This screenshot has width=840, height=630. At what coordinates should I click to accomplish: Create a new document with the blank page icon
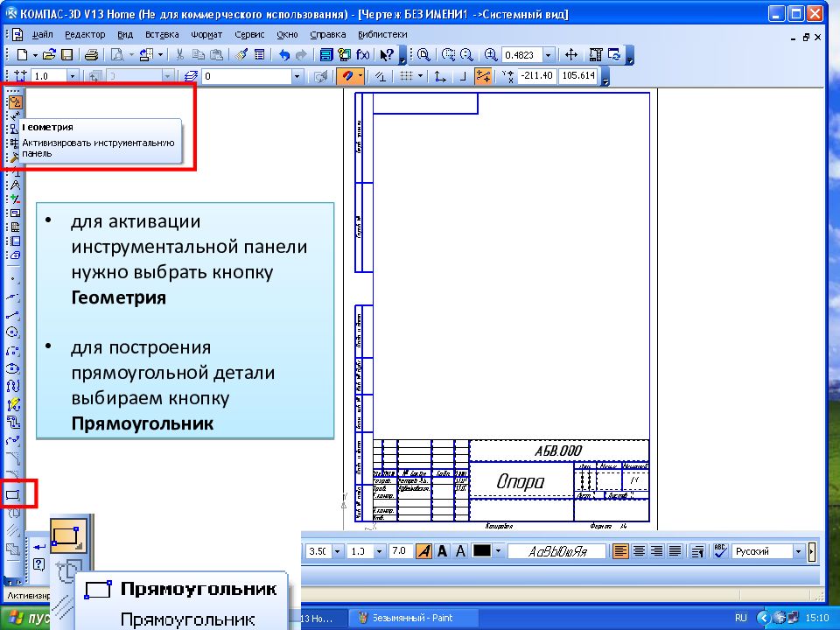click(22, 54)
